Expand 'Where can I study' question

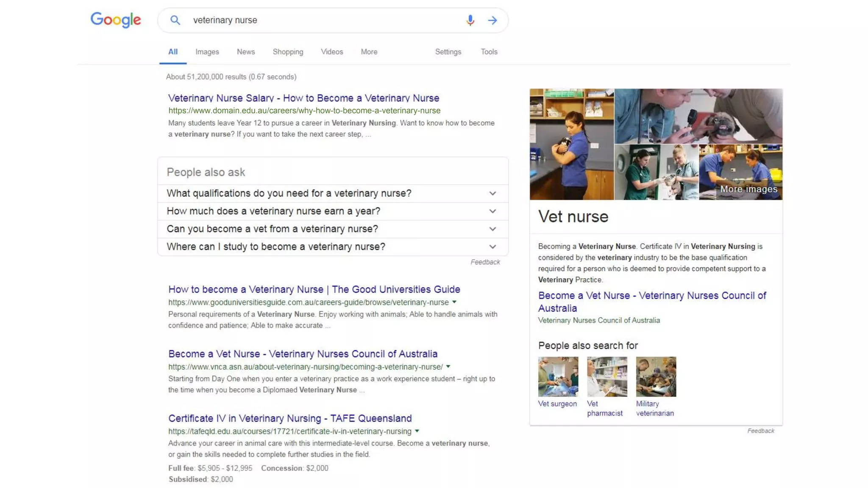click(333, 247)
